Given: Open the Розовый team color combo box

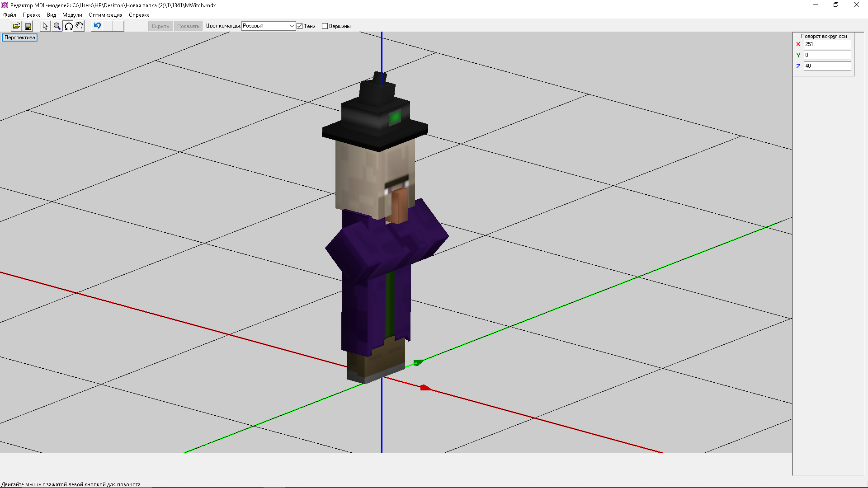Looking at the screenshot, I should point(265,26).
